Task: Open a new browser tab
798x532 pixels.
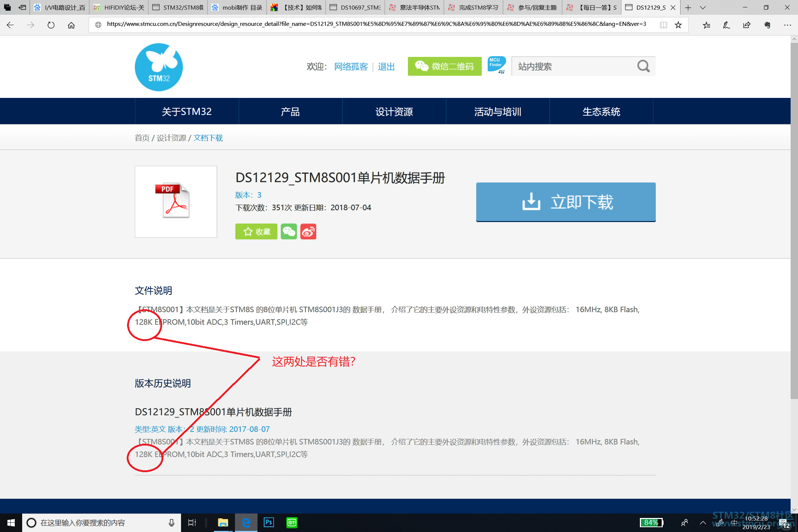Action: (x=688, y=7)
